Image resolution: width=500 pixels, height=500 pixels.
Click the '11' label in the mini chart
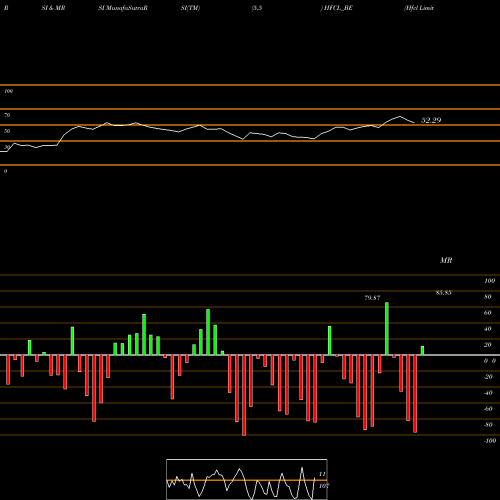point(322,474)
